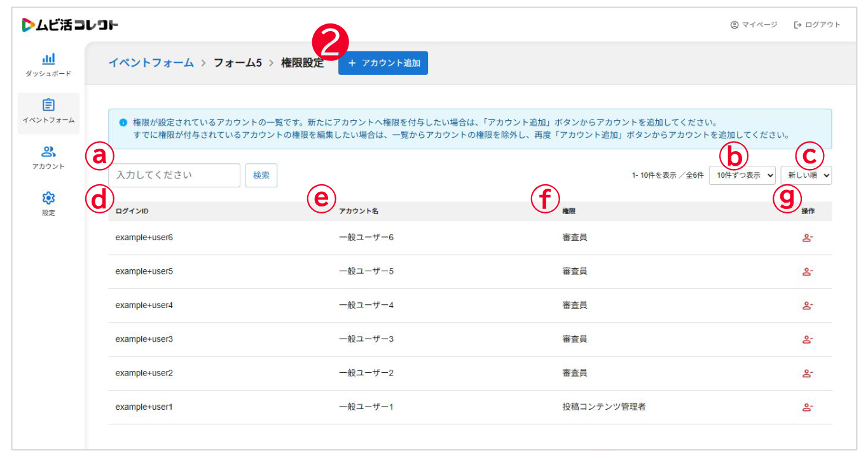Click 審査員 in the example+user6 row
The width and height of the screenshot is (868, 451).
point(575,238)
